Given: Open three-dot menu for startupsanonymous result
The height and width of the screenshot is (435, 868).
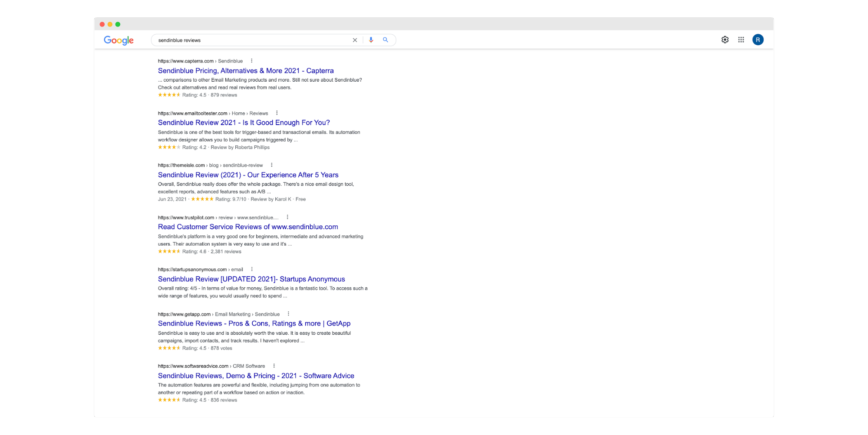Looking at the screenshot, I should tap(252, 269).
